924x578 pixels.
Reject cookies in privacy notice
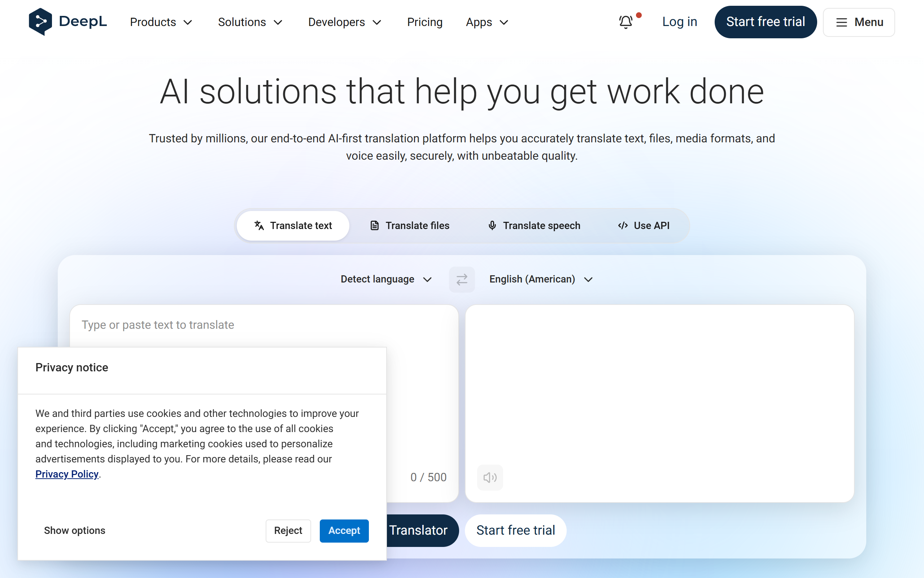pos(288,531)
